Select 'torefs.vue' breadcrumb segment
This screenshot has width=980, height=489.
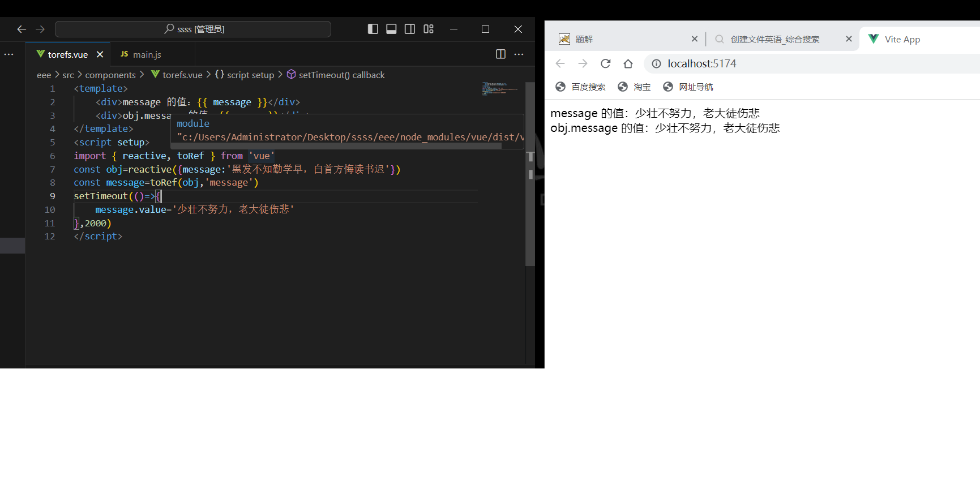[177, 75]
